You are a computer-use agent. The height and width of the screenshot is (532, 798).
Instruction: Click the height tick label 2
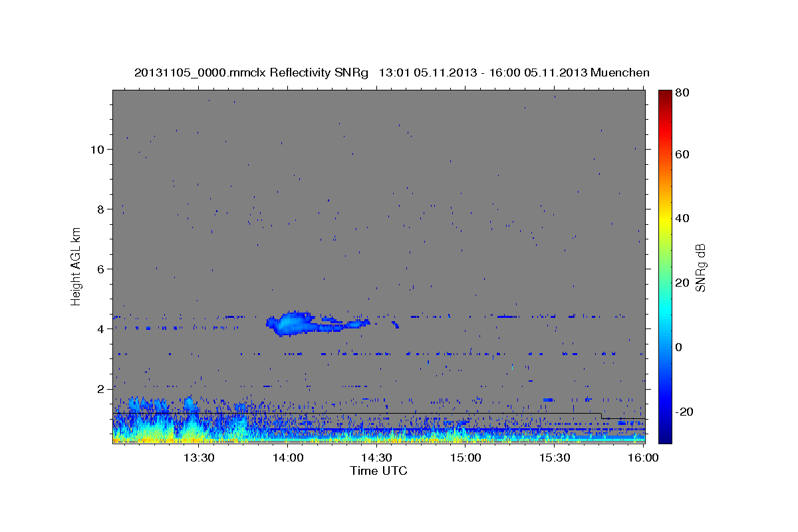click(101, 388)
